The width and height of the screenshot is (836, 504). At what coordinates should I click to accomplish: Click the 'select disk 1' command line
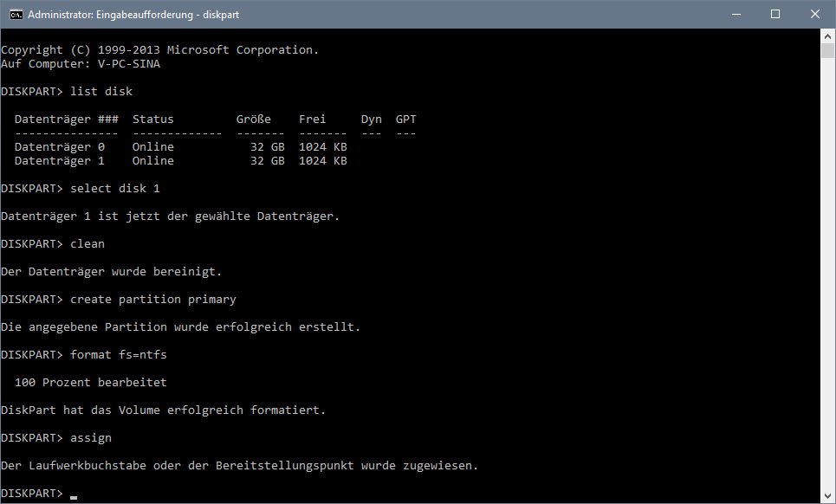point(115,188)
